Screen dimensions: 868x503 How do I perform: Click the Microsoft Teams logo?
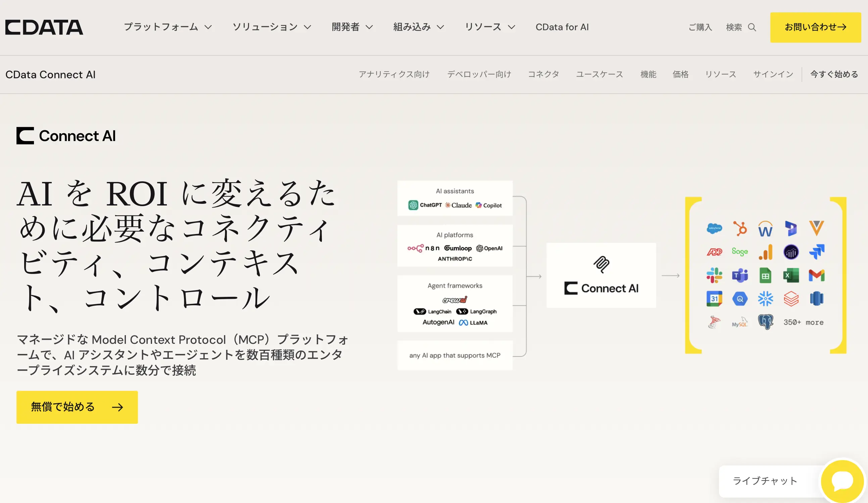tap(740, 275)
